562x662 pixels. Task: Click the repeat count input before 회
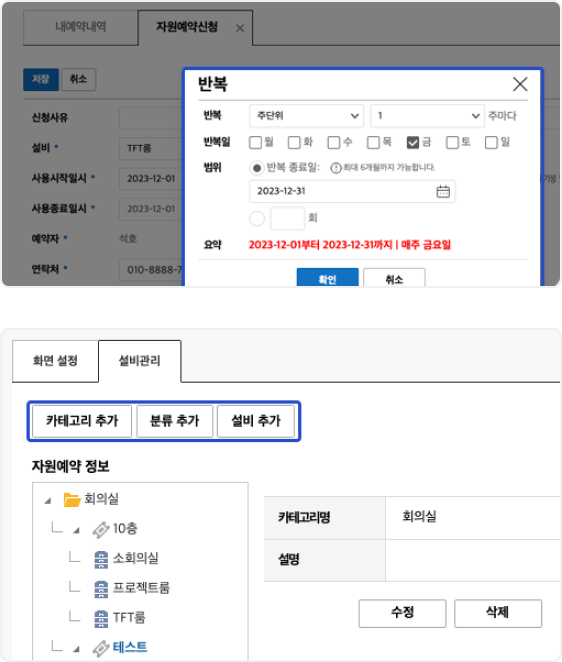point(288,218)
